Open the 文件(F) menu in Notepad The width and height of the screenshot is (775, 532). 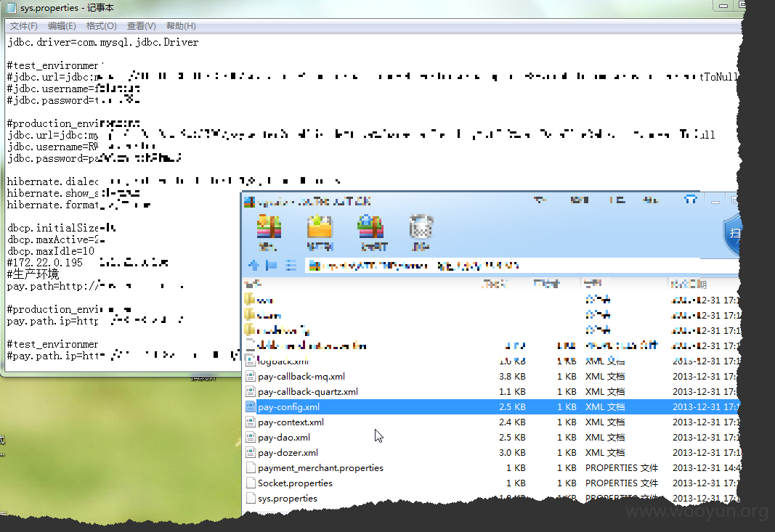24,26
